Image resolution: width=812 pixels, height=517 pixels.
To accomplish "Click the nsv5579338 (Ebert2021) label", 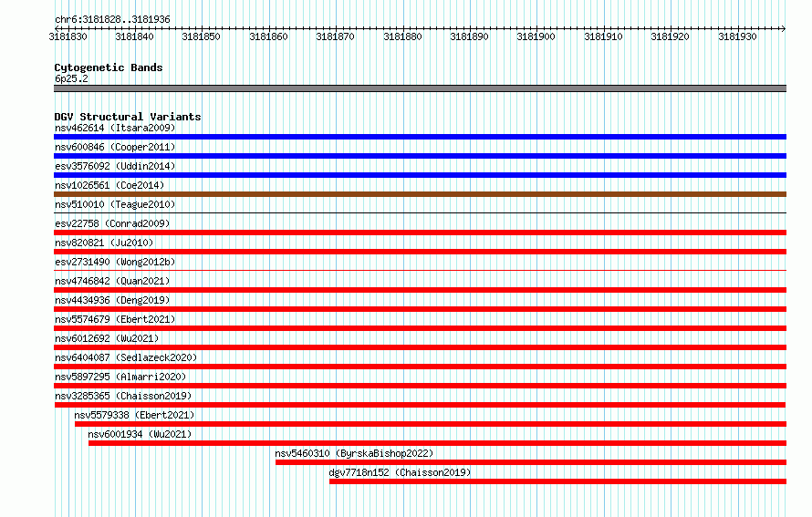I will (x=134, y=415).
